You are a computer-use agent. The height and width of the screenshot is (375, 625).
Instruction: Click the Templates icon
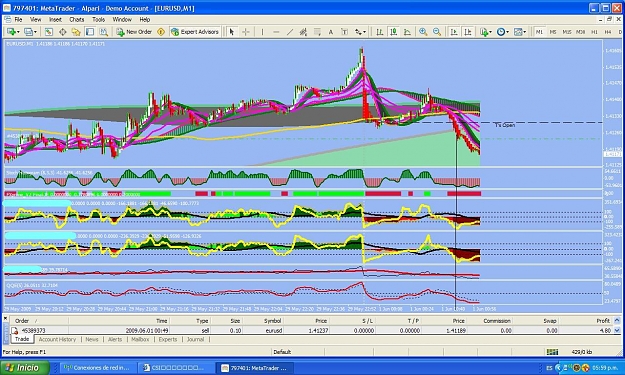[x=518, y=32]
